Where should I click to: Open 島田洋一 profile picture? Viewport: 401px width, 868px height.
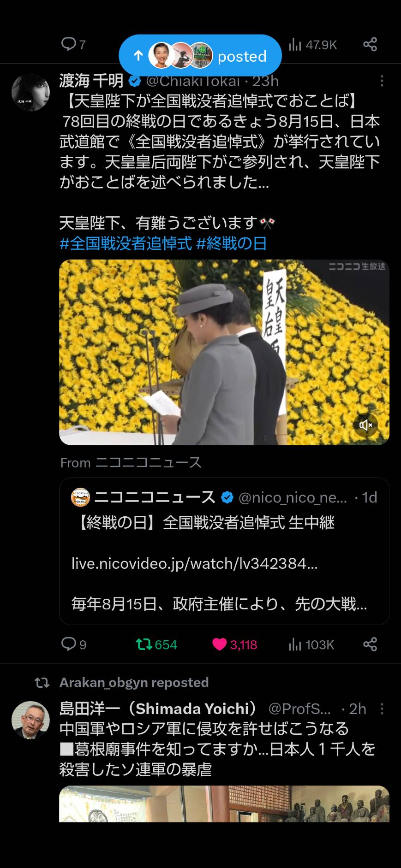[30, 720]
